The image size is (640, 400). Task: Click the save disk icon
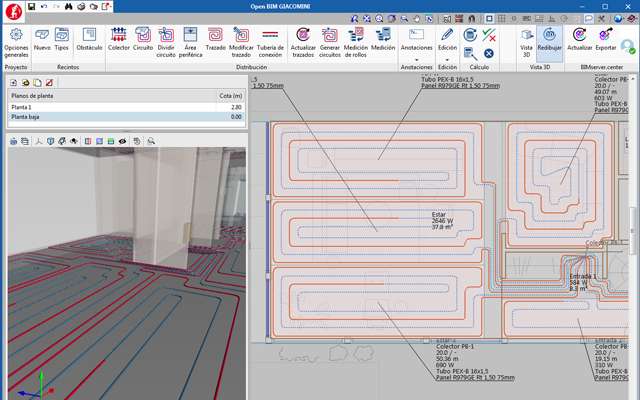[x=31, y=7]
